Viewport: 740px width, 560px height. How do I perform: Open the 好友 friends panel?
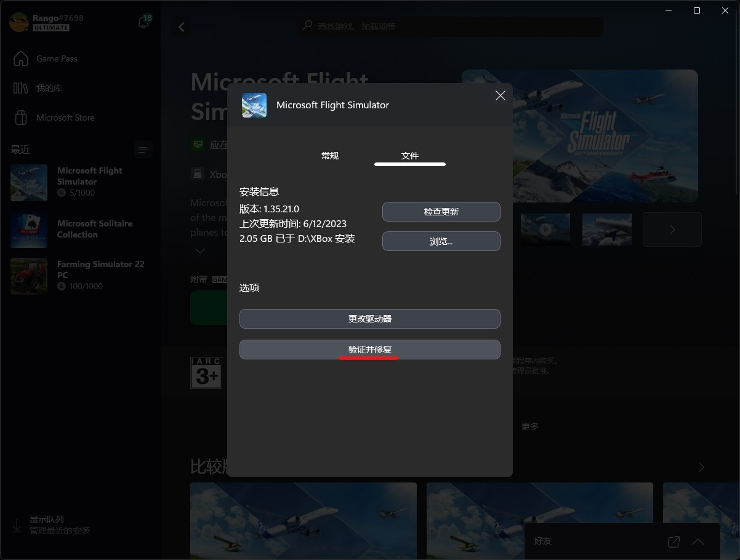pyautogui.click(x=543, y=541)
